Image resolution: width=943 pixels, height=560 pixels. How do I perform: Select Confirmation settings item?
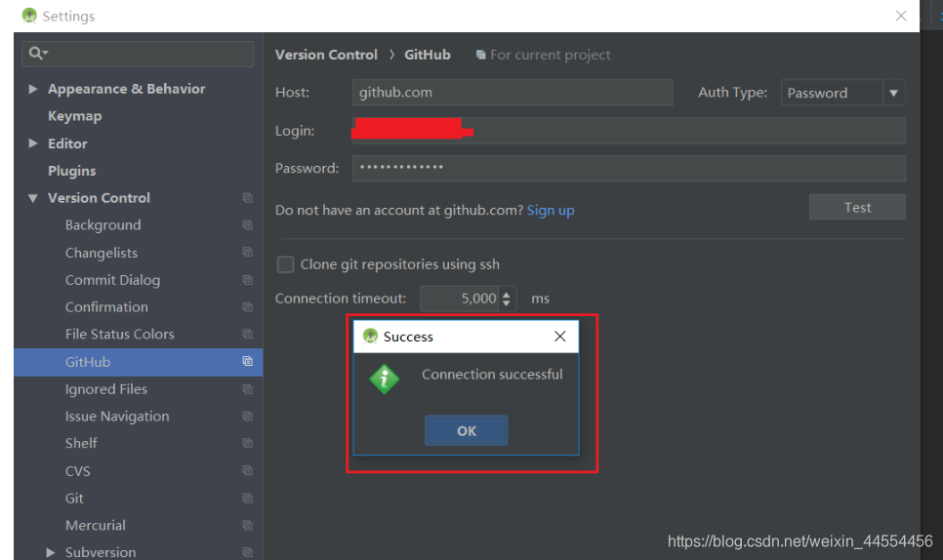[x=106, y=307]
